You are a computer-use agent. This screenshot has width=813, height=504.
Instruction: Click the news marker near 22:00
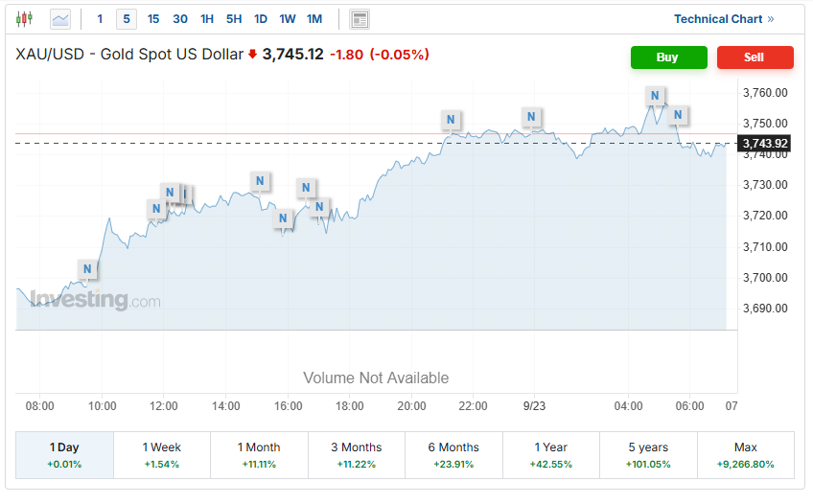point(451,119)
